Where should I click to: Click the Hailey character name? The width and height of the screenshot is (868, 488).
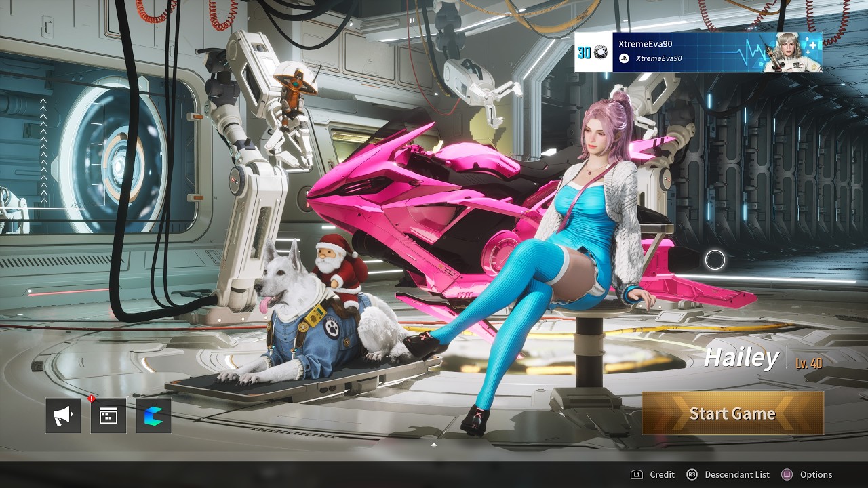click(x=741, y=357)
